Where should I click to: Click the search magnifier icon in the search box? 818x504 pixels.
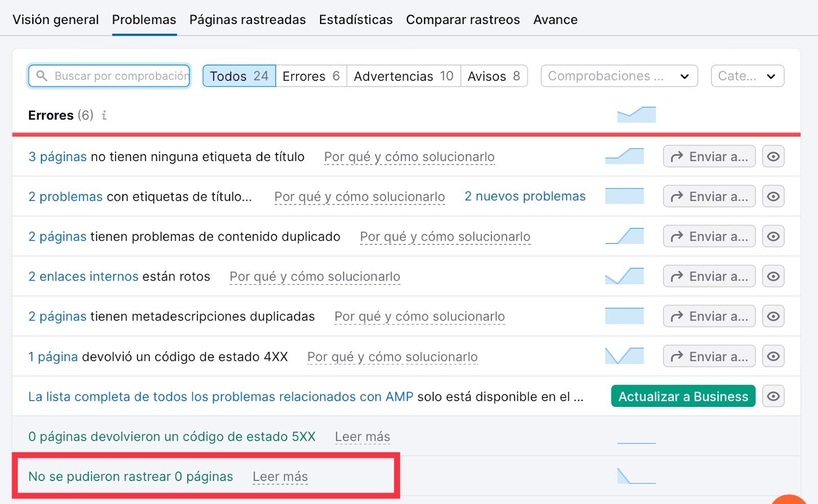[42, 76]
